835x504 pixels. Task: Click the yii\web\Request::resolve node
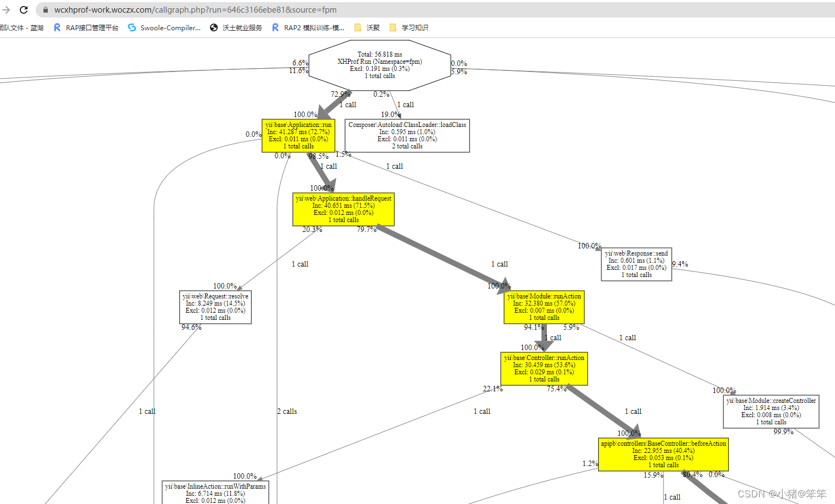point(215,307)
